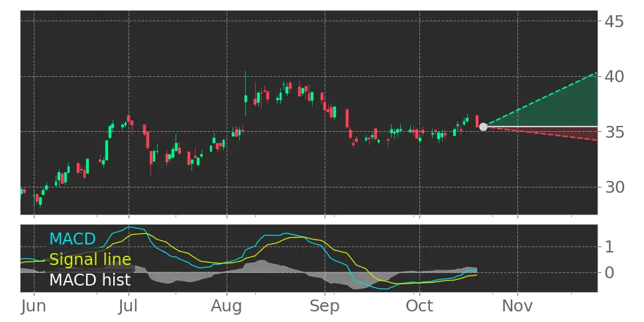Click the MACD legend label
The height and width of the screenshot is (322, 644).
pyautogui.click(x=72, y=239)
